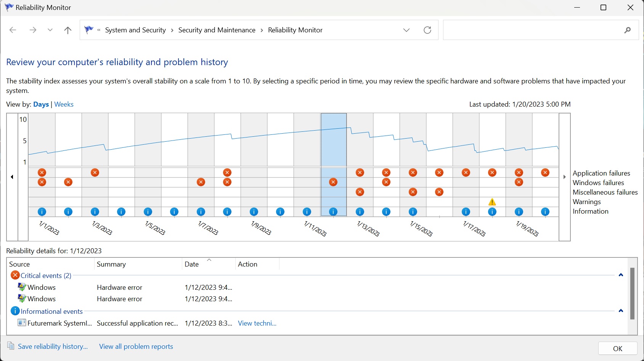The height and width of the screenshot is (361, 644).
Task: Sort details by Summary column
Action: pos(138,264)
